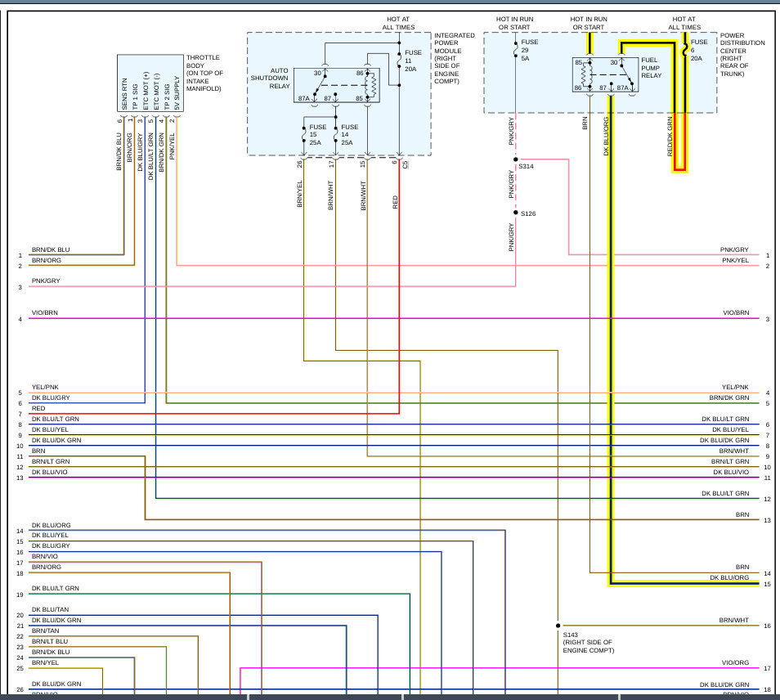This screenshot has width=780, height=700.
Task: Select the FUEL PUMP RELAY label
Action: [651, 68]
